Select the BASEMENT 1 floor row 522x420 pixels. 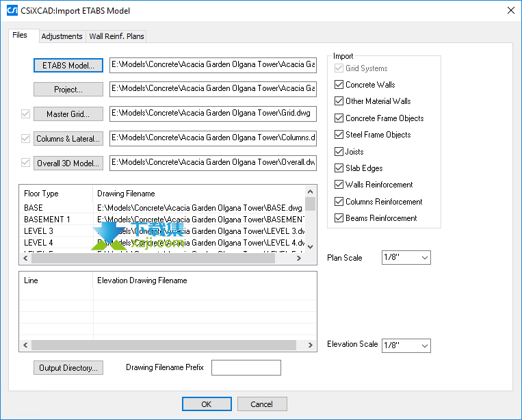point(162,220)
